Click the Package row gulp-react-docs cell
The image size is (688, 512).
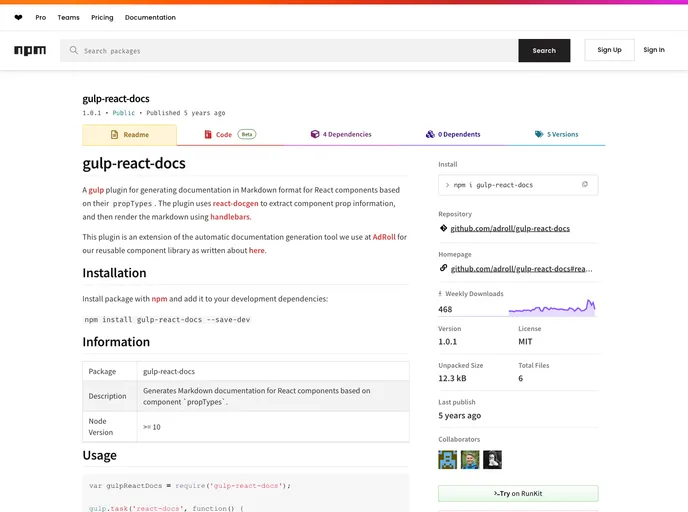273,371
